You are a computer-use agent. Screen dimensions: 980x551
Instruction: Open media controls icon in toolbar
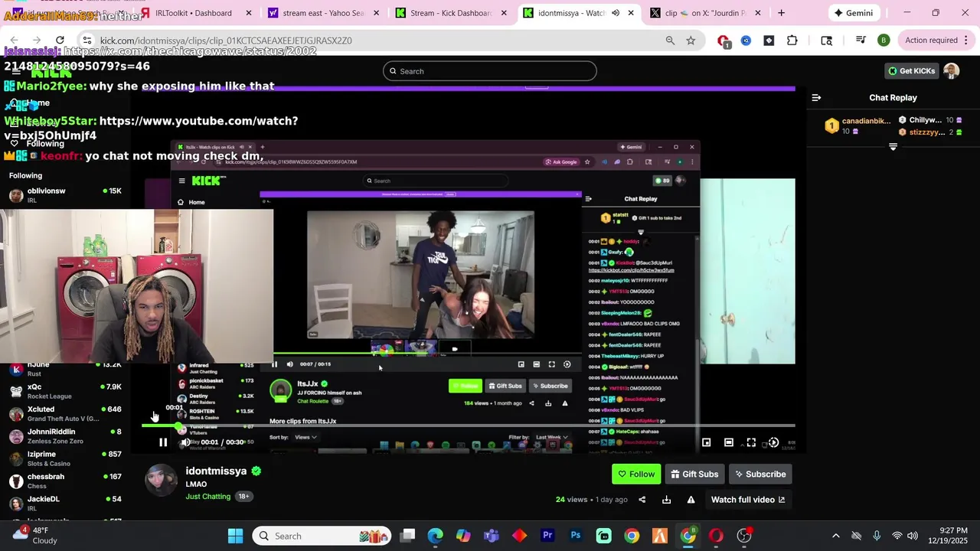click(861, 41)
